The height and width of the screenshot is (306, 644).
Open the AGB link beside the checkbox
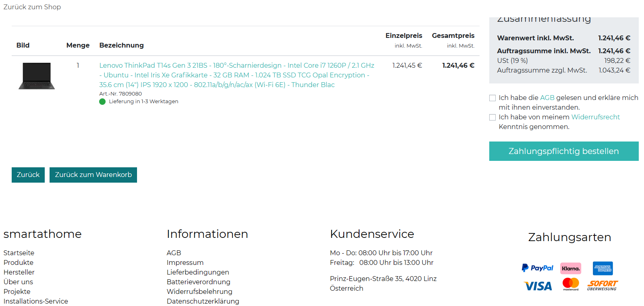point(547,98)
